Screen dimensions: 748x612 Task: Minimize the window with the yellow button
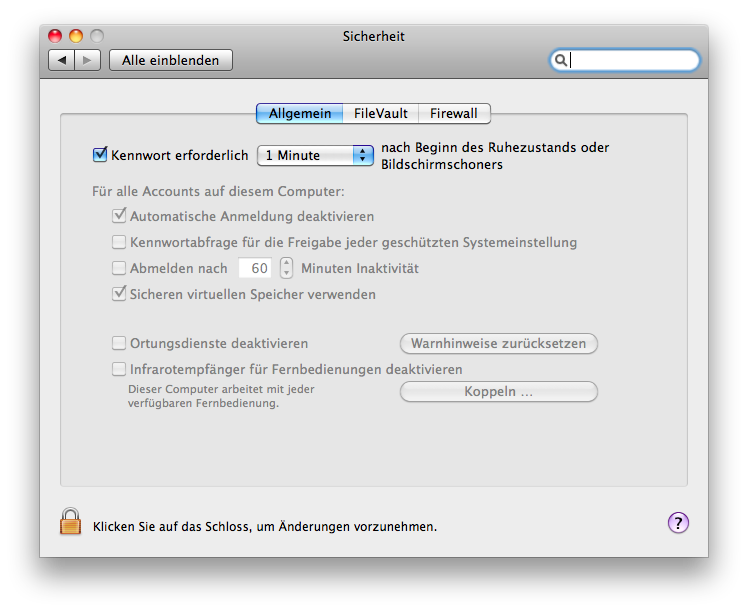(76, 36)
